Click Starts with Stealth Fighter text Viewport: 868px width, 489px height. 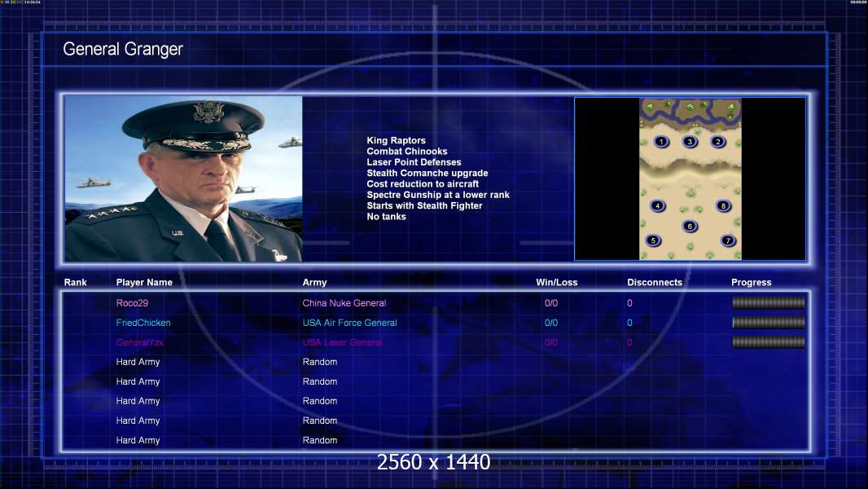pos(424,205)
